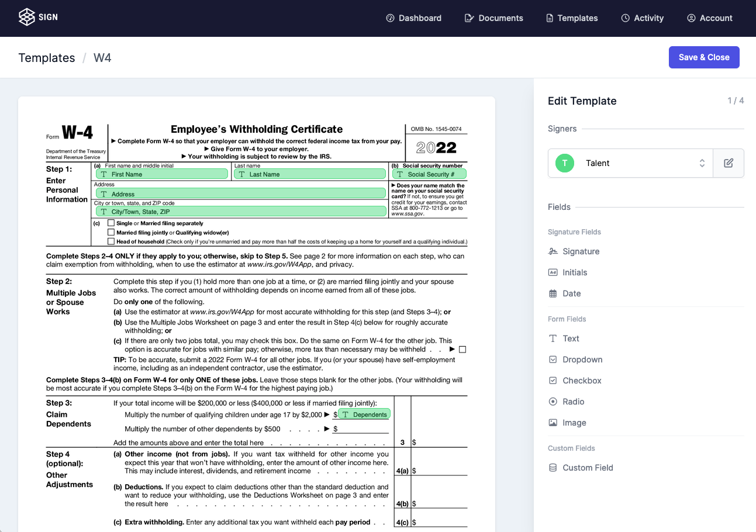
Task: Check Married filing jointly box
Action: [x=111, y=232]
